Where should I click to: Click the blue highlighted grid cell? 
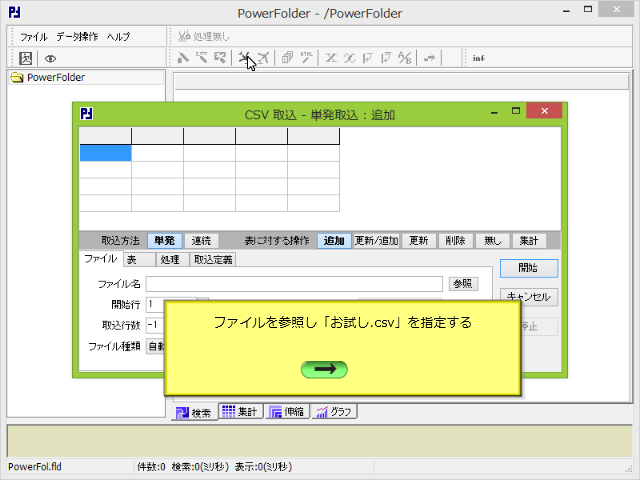pyautogui.click(x=105, y=153)
